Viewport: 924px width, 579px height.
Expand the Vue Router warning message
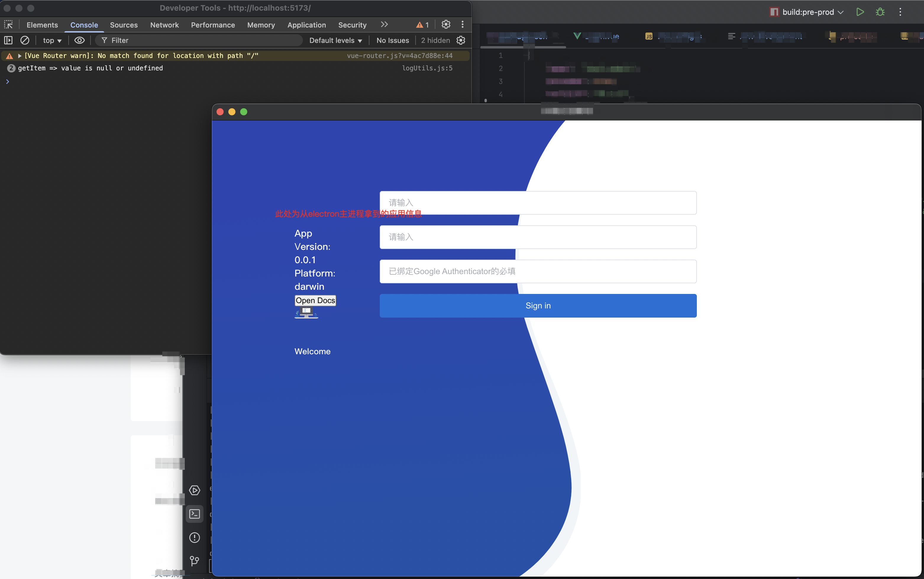pos(20,56)
